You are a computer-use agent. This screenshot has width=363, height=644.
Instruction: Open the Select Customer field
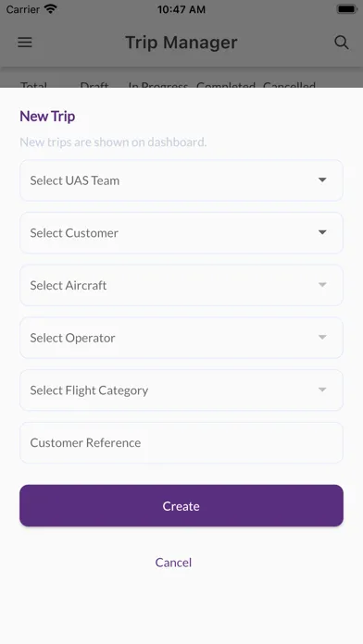pos(181,233)
